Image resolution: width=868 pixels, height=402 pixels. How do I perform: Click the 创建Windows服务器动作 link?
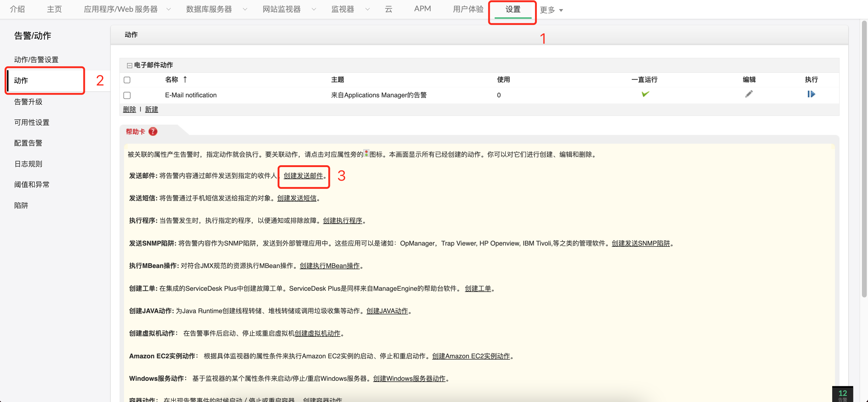pos(409,378)
